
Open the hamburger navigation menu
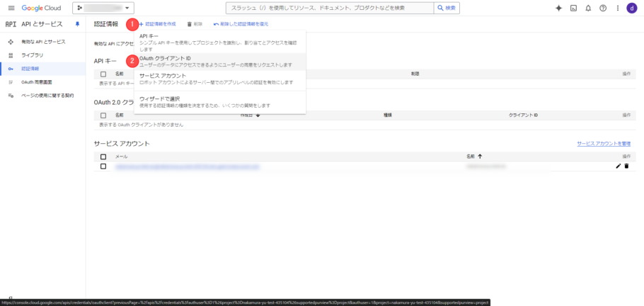click(11, 8)
